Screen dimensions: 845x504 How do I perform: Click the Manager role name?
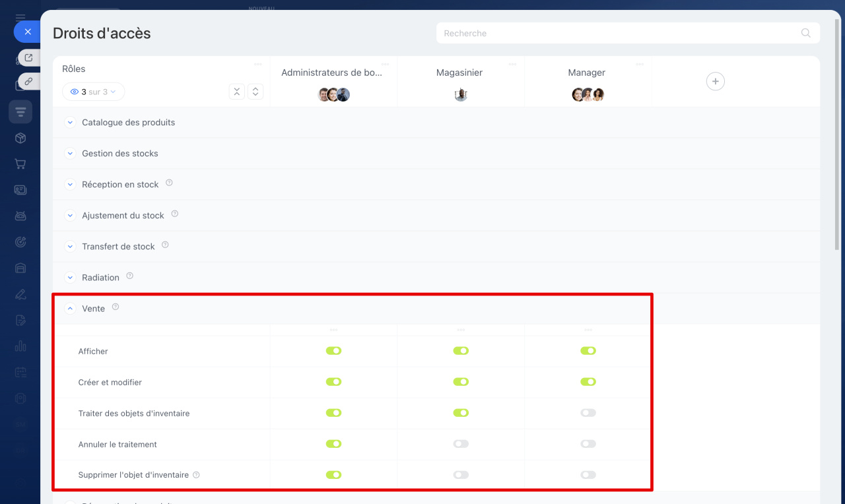point(586,73)
